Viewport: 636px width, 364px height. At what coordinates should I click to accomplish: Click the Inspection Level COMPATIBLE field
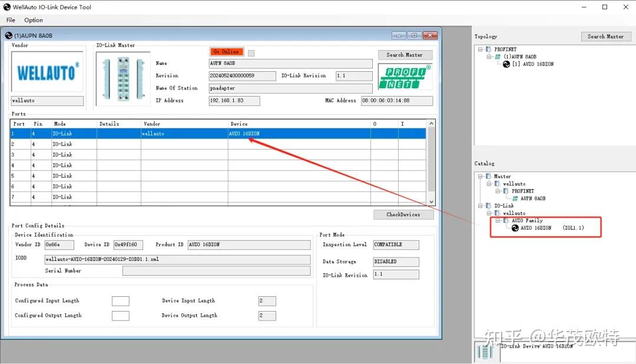pos(396,244)
